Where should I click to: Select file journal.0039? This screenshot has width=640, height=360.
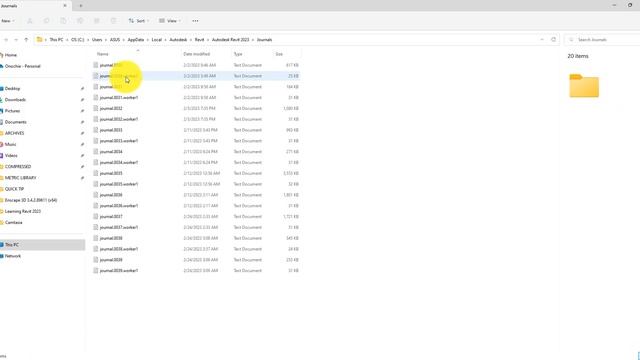[x=111, y=260]
